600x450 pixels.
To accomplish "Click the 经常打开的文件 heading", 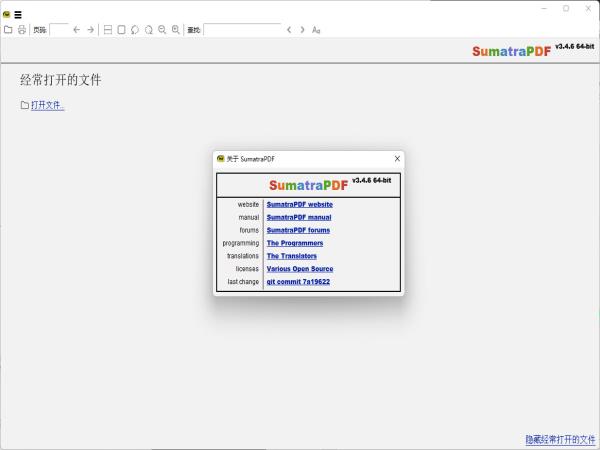I will click(x=60, y=80).
